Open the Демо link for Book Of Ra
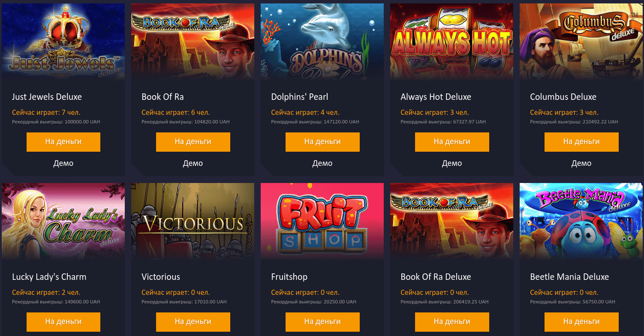 [193, 163]
